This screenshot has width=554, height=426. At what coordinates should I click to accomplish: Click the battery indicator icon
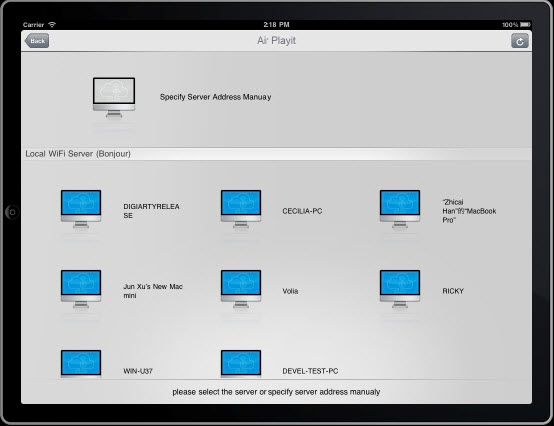point(525,24)
